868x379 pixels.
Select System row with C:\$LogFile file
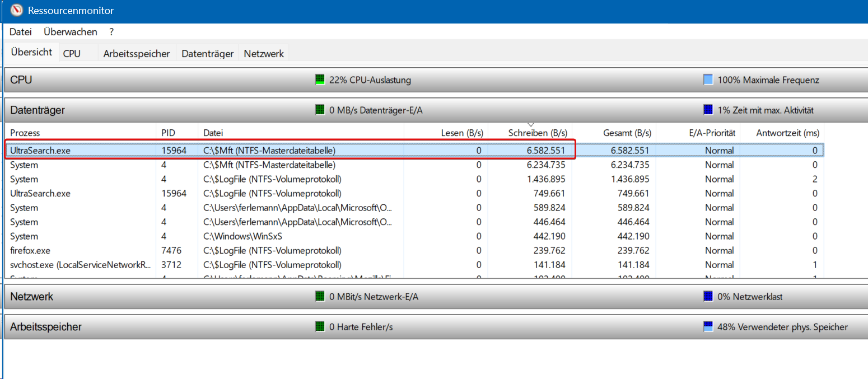[414, 179]
